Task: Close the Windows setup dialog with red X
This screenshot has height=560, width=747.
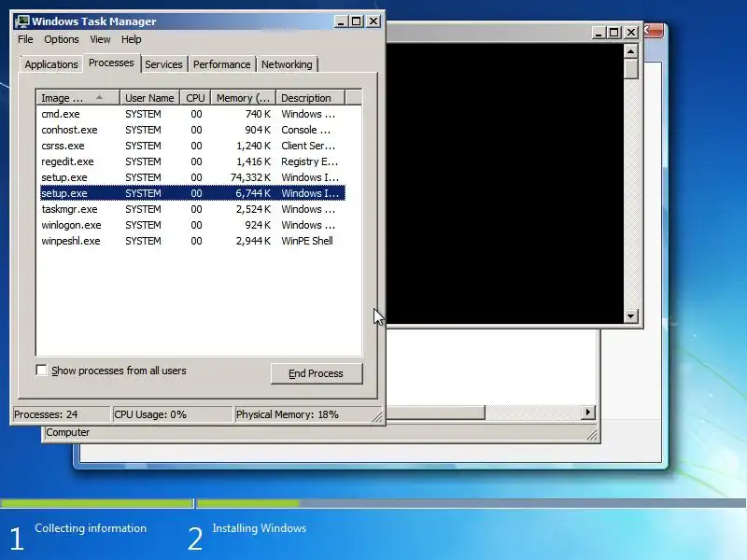Action: pyautogui.click(x=653, y=31)
